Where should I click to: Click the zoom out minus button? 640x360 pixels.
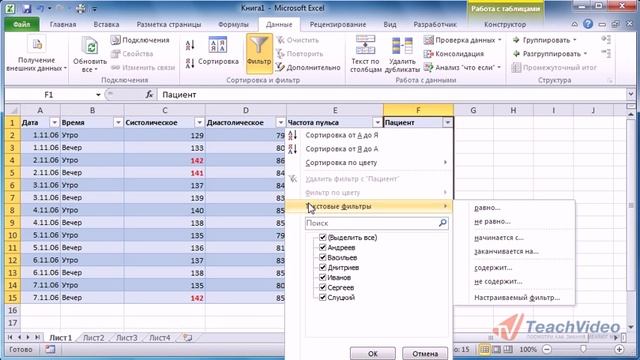pyautogui.click(x=547, y=349)
